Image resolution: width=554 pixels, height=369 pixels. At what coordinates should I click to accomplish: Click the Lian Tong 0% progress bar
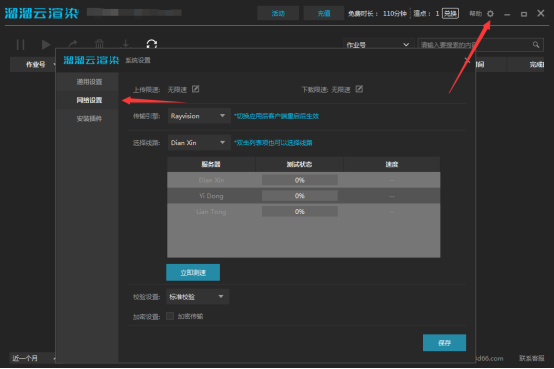tap(300, 211)
